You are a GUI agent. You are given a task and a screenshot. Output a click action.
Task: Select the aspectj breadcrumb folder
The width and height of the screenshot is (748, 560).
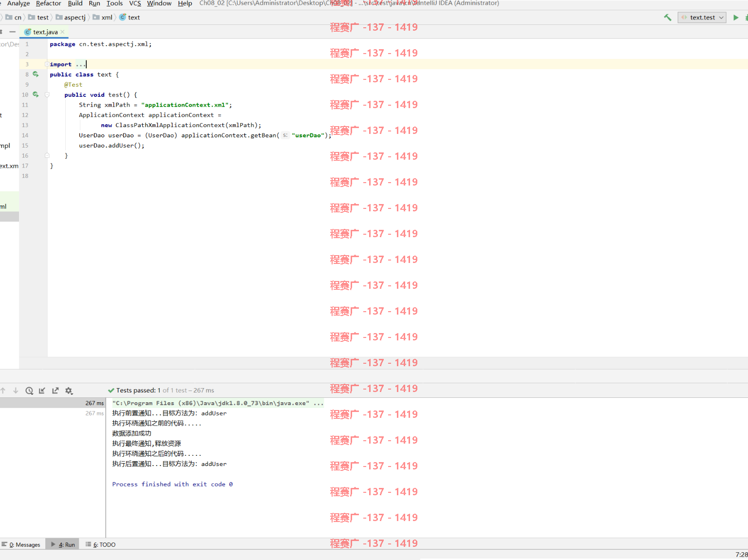tap(71, 18)
